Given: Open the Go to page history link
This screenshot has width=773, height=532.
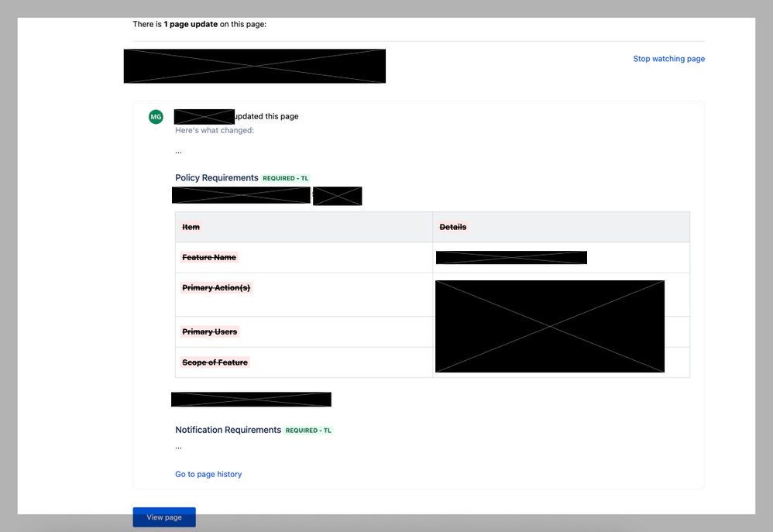Looking at the screenshot, I should (x=208, y=474).
